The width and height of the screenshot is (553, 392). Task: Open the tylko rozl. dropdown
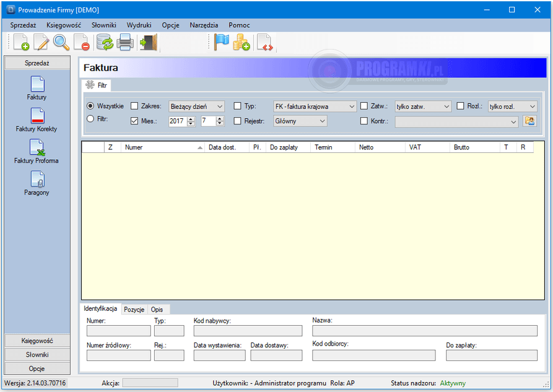tap(513, 106)
